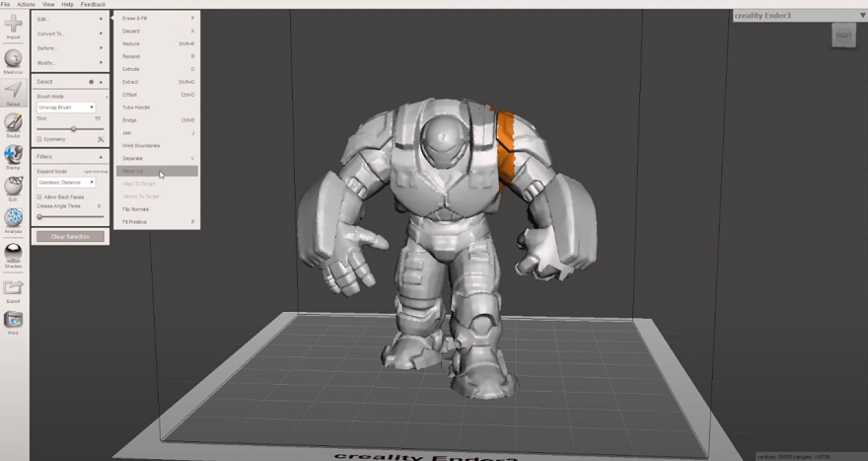Collapse the Select panel with arrow
The width and height of the screenshot is (868, 461).
click(101, 82)
